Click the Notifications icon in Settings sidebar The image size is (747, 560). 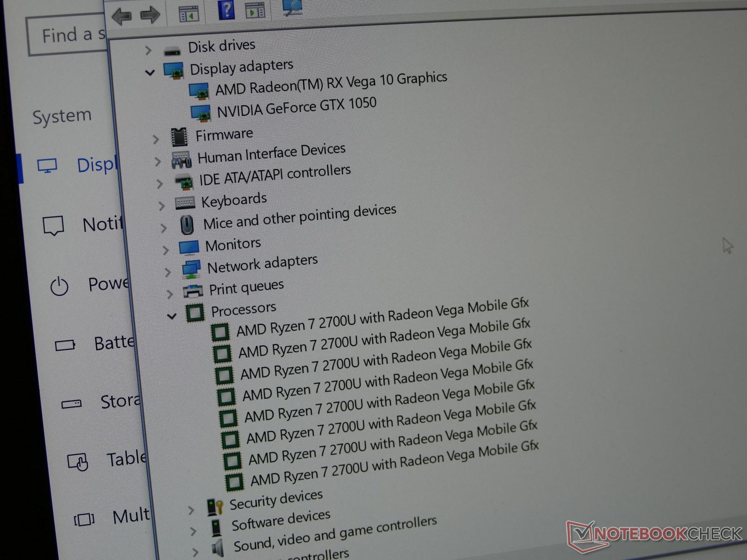pyautogui.click(x=53, y=226)
